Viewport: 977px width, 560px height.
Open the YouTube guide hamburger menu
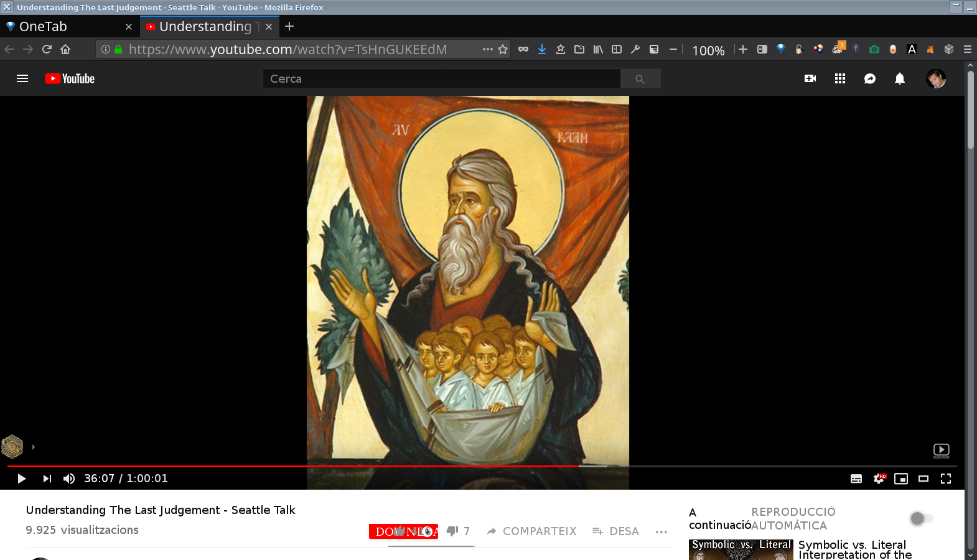coord(22,78)
